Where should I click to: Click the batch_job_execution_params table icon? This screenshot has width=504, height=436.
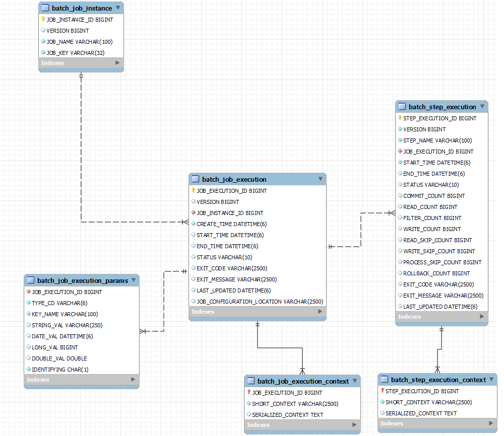[31, 280]
